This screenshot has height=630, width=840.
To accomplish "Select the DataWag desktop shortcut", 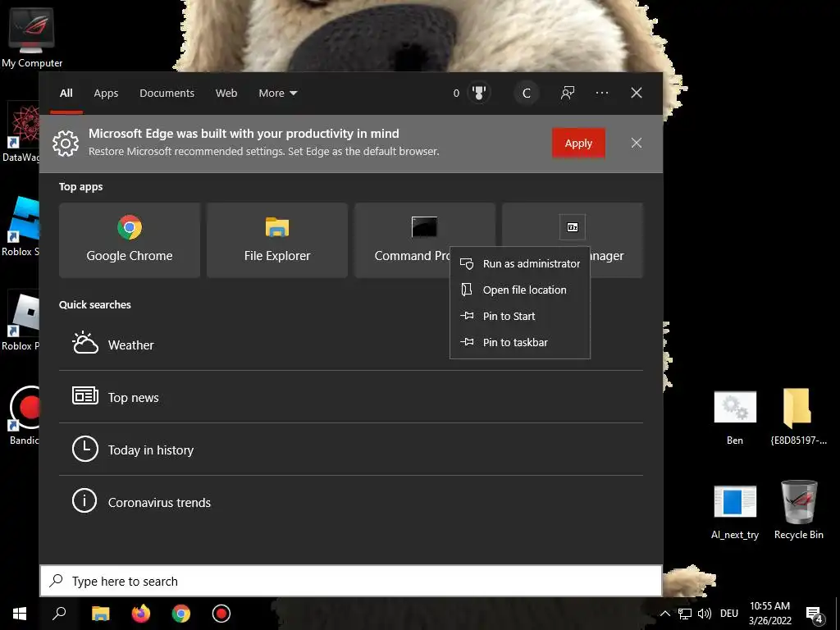I will (x=21, y=132).
